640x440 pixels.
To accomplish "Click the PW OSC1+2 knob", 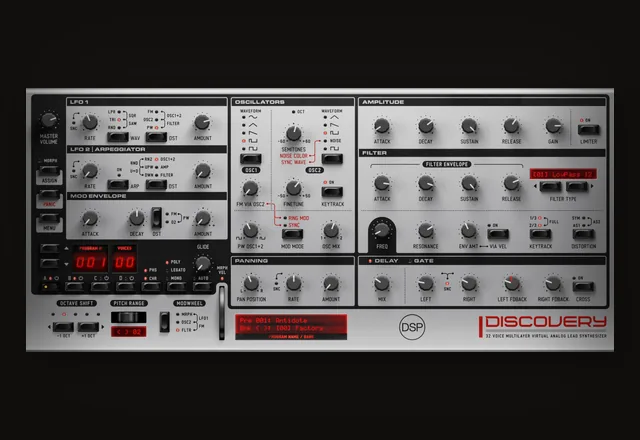I will pos(250,230).
